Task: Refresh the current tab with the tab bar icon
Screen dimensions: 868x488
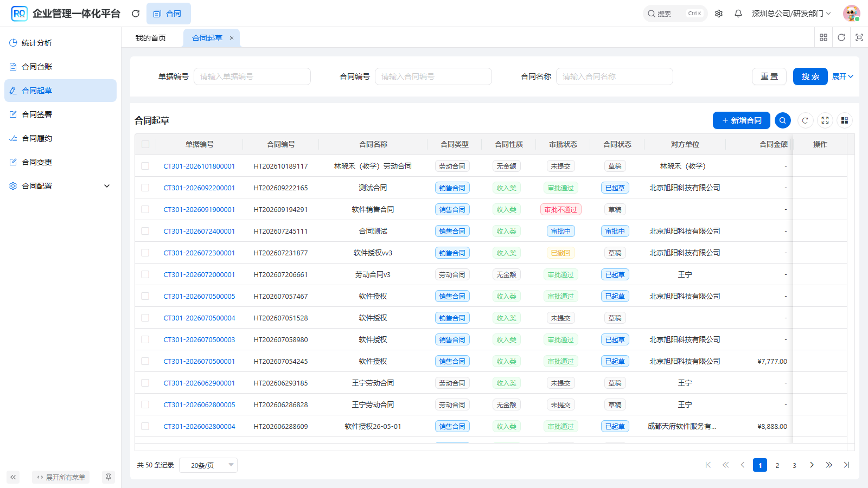Action: [841, 37]
